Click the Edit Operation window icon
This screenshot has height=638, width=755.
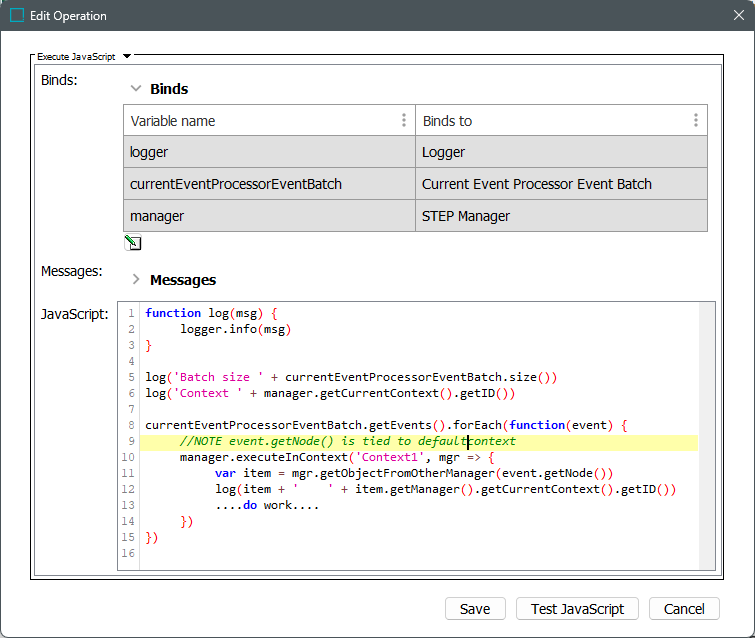(17, 16)
